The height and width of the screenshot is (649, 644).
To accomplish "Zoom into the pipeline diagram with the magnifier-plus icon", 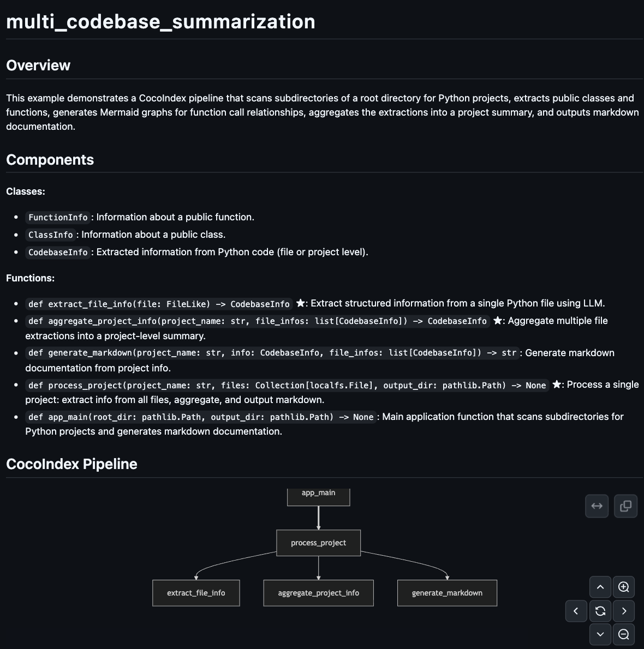I will 624,587.
